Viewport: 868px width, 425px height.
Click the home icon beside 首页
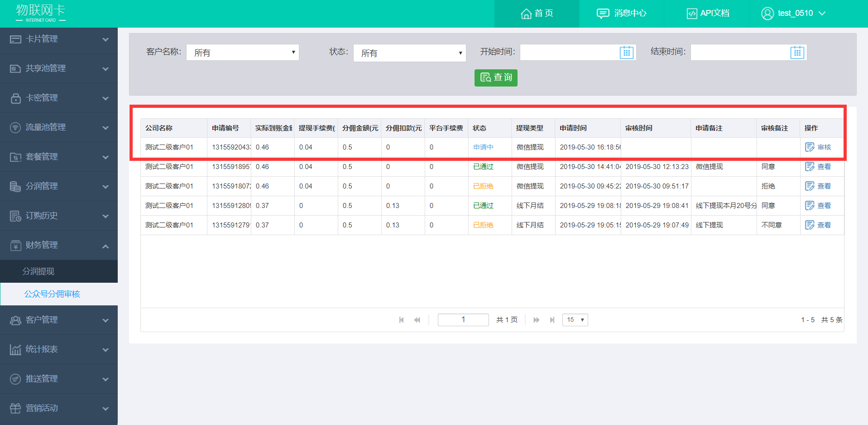(x=526, y=14)
